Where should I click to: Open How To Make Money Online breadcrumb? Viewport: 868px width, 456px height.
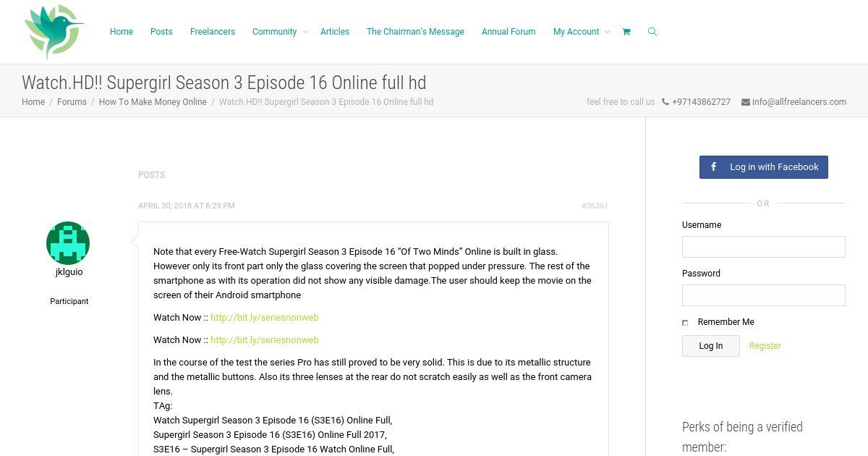click(x=153, y=102)
